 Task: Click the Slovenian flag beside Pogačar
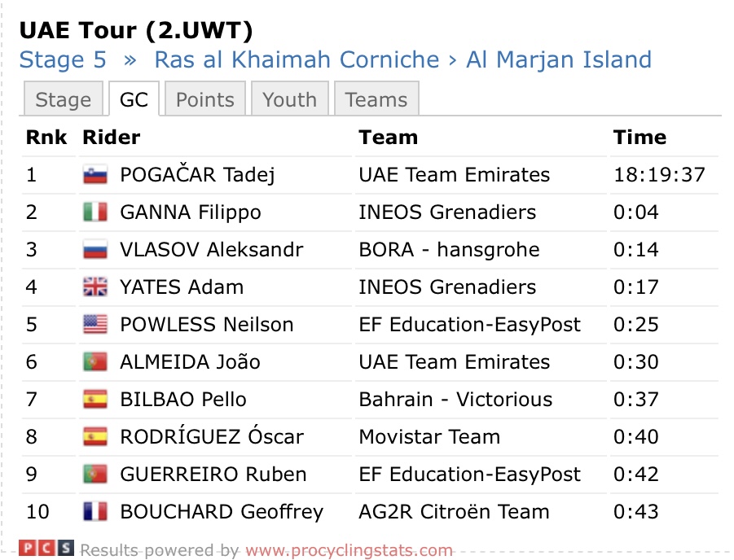(95, 175)
